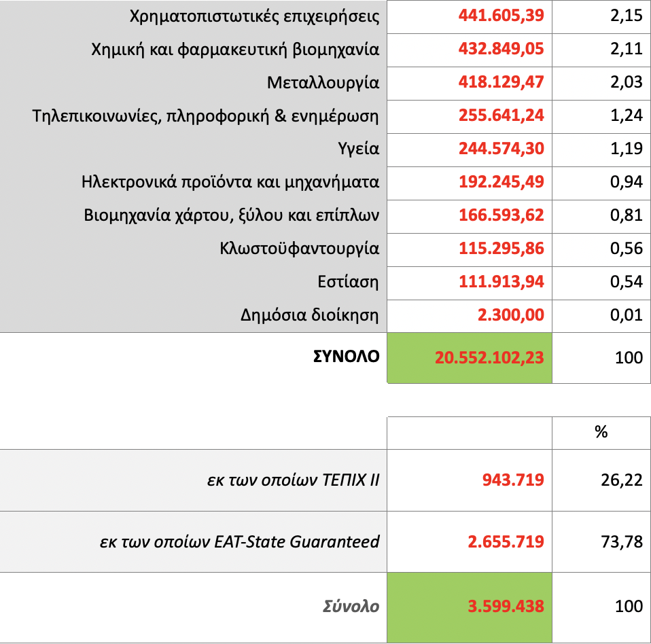Select the Βιομηχανία χάρτου, ξύλου και επίπλων cell
Image resolution: width=651 pixels, height=644 pixels.
[x=230, y=215]
